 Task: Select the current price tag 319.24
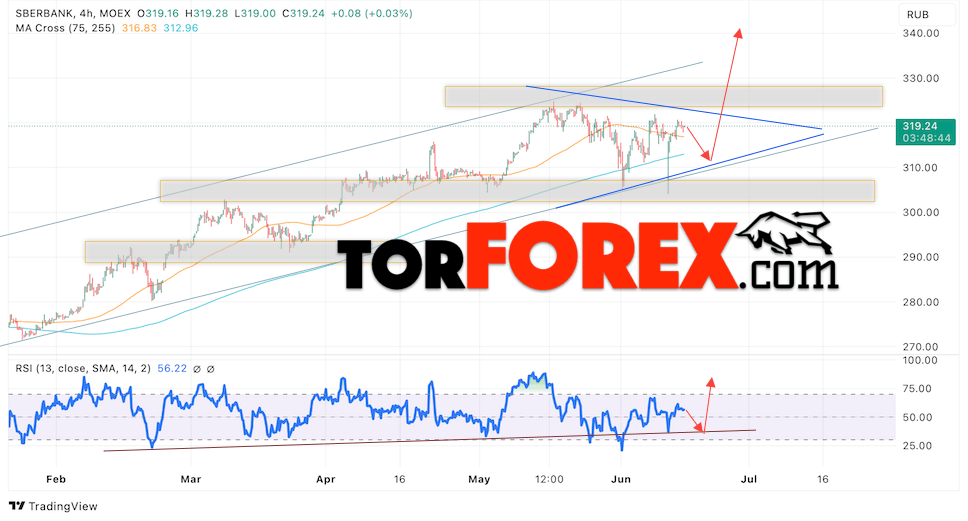click(x=920, y=126)
